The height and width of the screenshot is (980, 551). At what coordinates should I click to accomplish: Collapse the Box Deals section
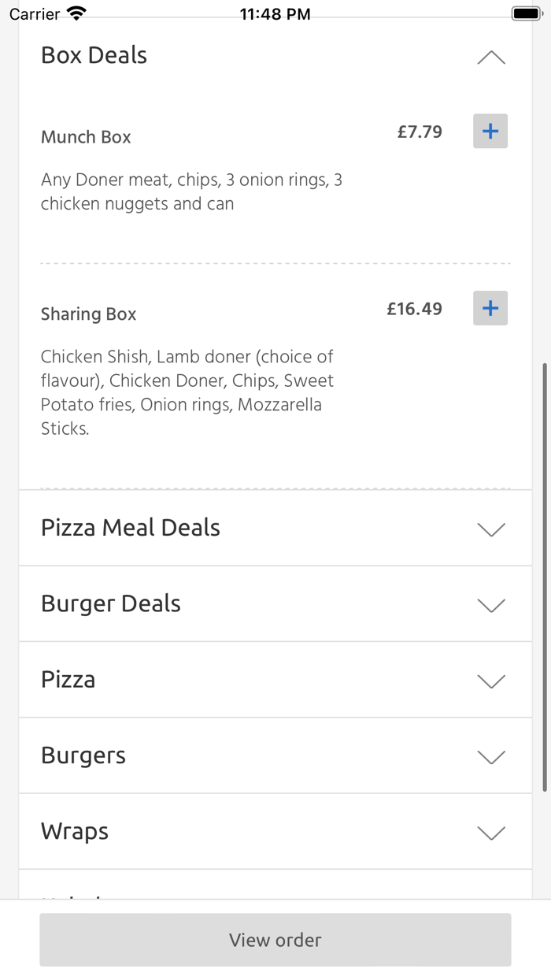pos(491,58)
